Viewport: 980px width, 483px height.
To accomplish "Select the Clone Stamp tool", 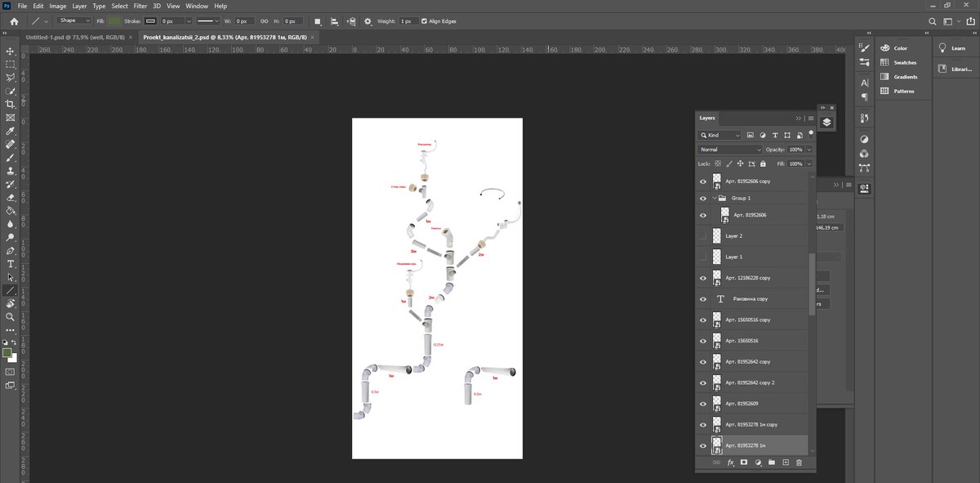I will point(10,171).
